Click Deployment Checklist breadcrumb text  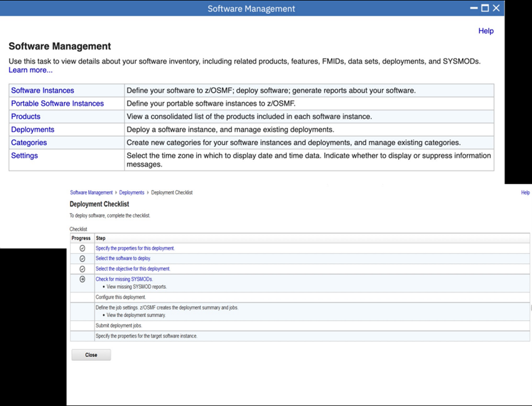point(171,192)
